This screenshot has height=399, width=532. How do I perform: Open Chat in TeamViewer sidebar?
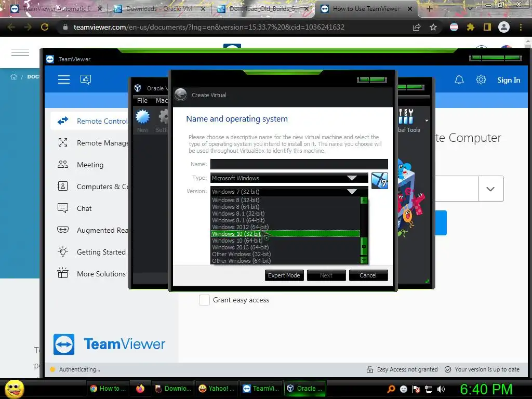[90, 208]
